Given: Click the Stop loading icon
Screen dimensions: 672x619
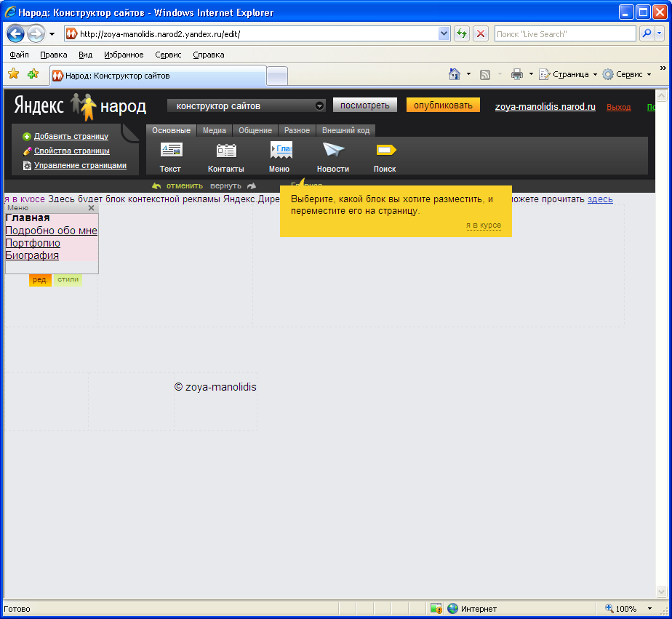Looking at the screenshot, I should click(481, 33).
